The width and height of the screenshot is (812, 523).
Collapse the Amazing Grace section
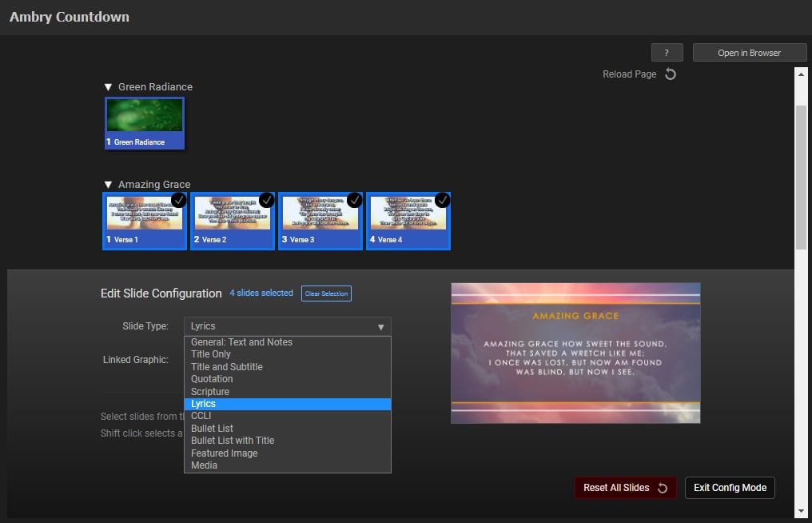click(108, 185)
